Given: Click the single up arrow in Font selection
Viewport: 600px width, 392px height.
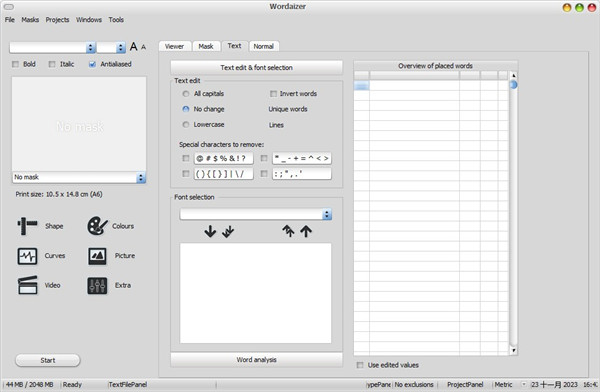Looking at the screenshot, I should click(306, 231).
